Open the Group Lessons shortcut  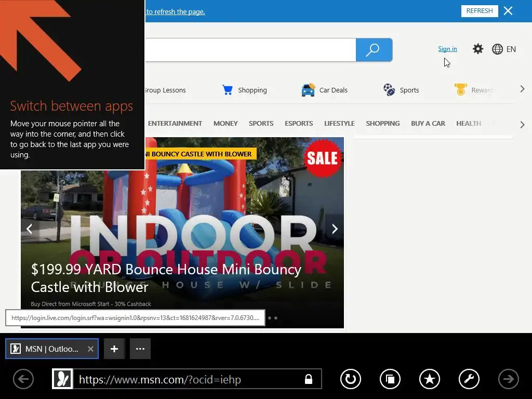click(x=165, y=90)
